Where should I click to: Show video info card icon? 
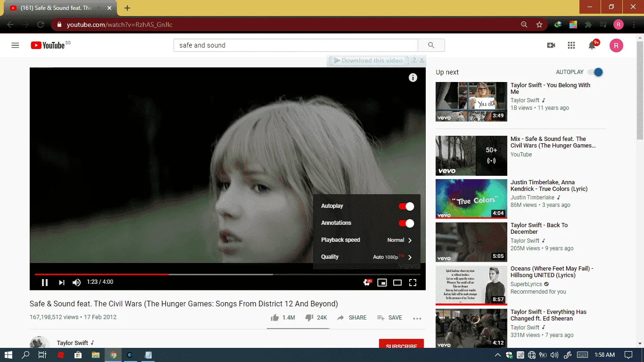(413, 78)
